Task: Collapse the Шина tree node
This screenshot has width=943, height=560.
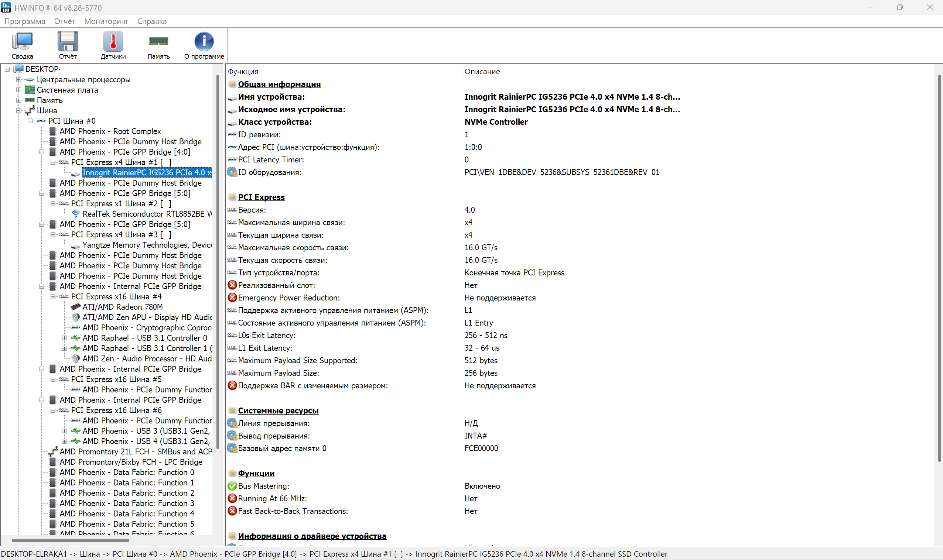Action: (x=18, y=111)
